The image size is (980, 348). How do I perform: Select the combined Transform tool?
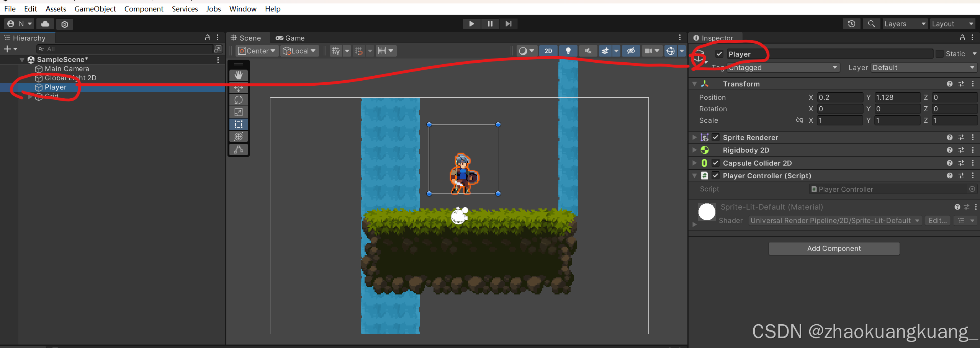coord(239,137)
